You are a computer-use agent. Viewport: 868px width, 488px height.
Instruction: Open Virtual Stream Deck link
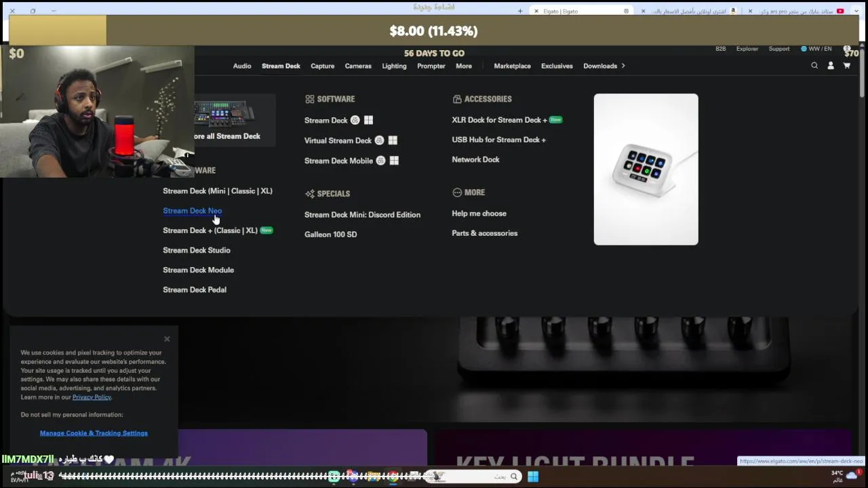(338, 140)
